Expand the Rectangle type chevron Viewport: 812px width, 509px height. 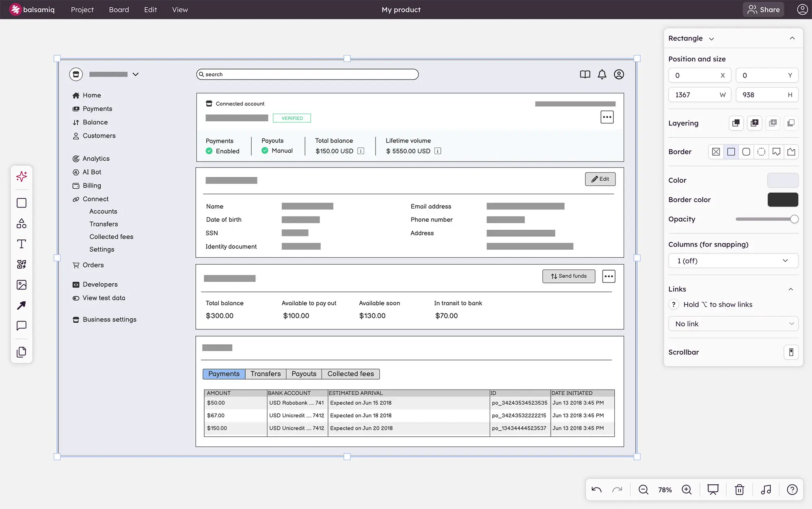click(711, 39)
